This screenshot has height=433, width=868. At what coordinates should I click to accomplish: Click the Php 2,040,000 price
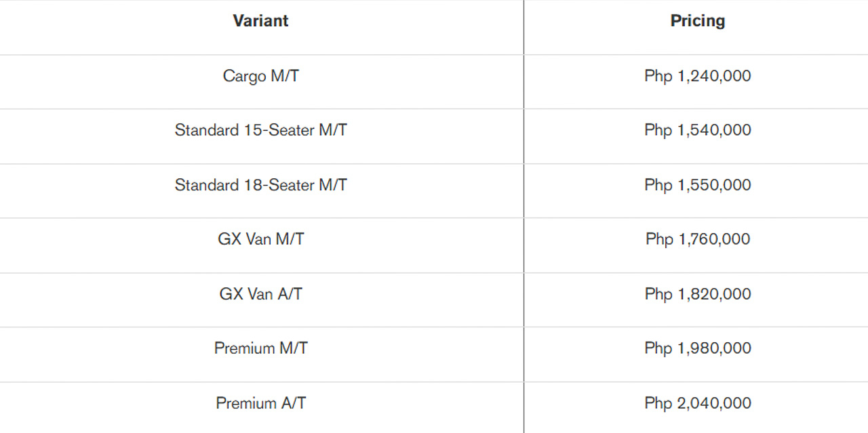(x=697, y=403)
